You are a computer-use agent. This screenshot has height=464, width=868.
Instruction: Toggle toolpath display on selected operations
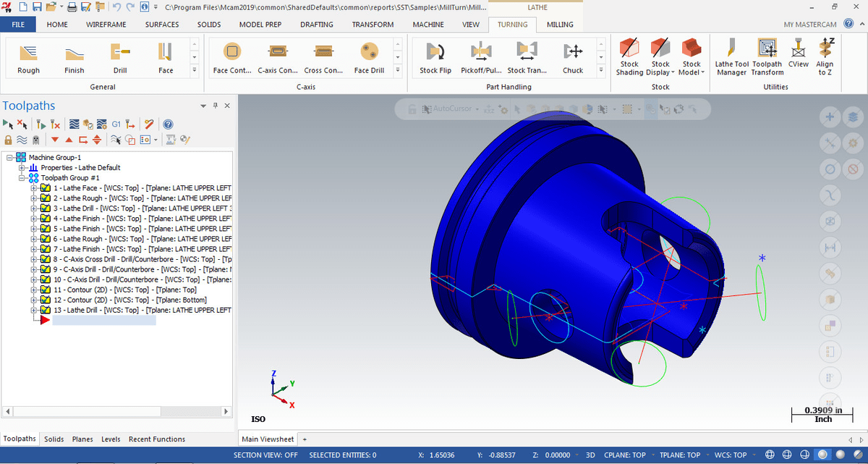(22, 140)
